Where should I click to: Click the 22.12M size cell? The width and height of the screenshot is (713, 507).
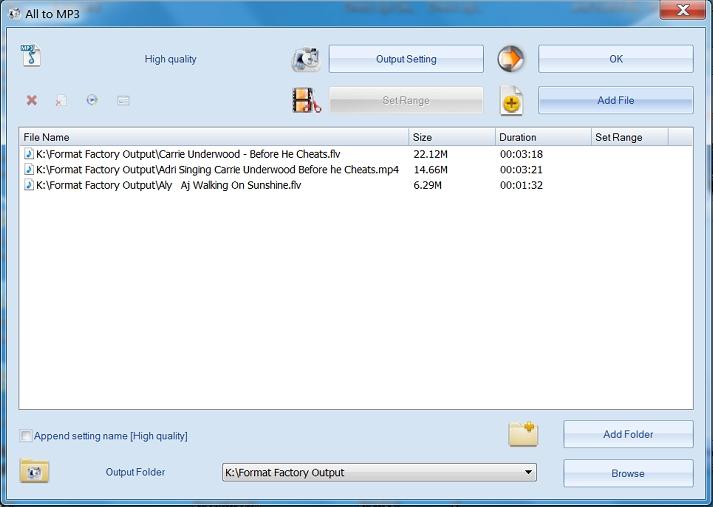430,154
